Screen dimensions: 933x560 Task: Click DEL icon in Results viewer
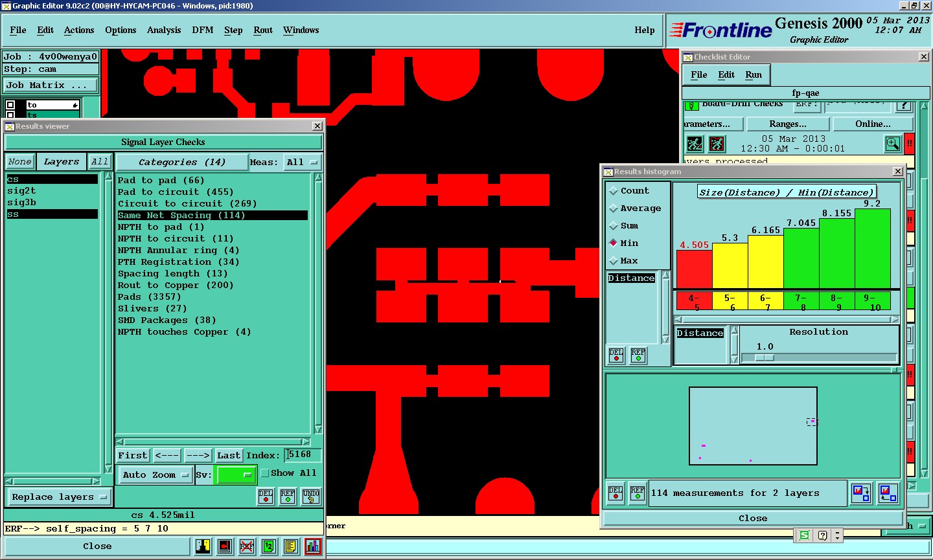point(266,497)
